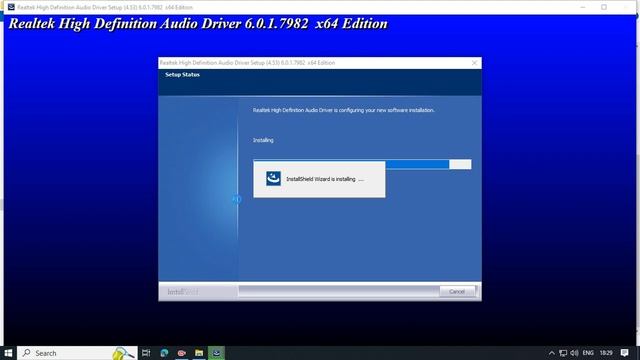640x360 pixels.
Task: Switch the ENG input language
Action: (x=588, y=353)
